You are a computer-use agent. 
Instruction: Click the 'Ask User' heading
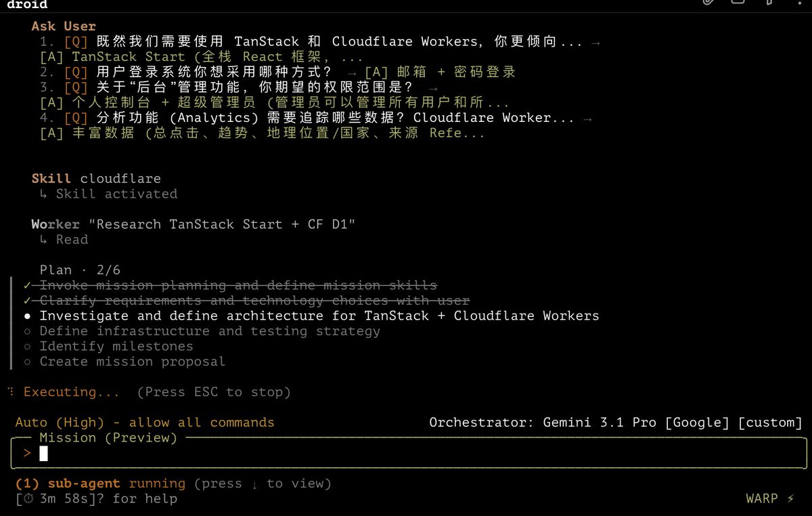[64, 26]
